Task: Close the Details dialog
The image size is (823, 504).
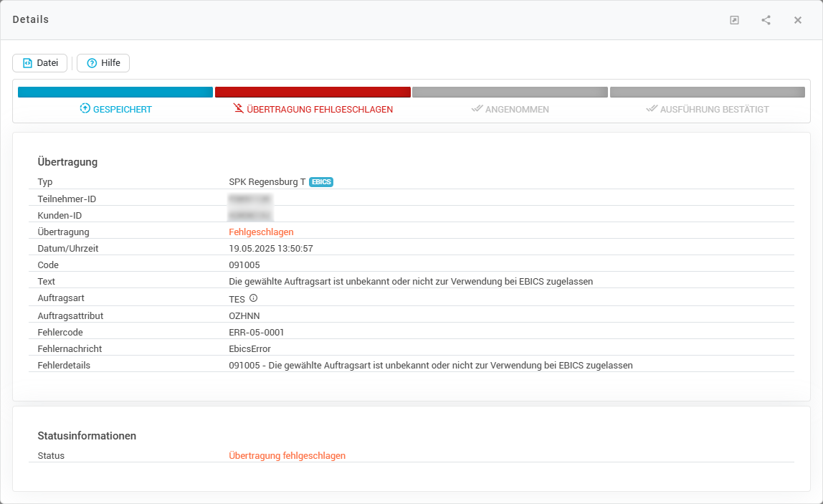Action: pos(797,20)
